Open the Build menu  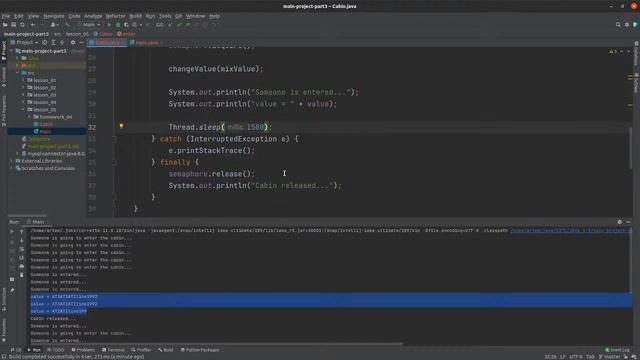point(136,16)
